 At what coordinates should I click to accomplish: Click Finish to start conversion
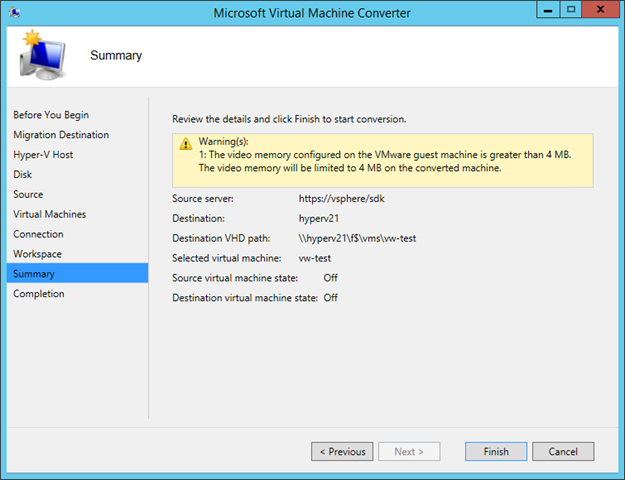click(496, 451)
